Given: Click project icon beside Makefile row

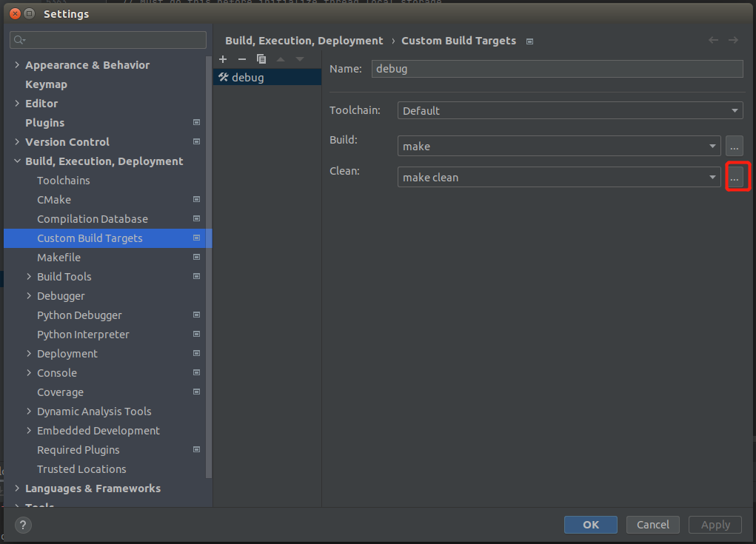Looking at the screenshot, I should (197, 258).
